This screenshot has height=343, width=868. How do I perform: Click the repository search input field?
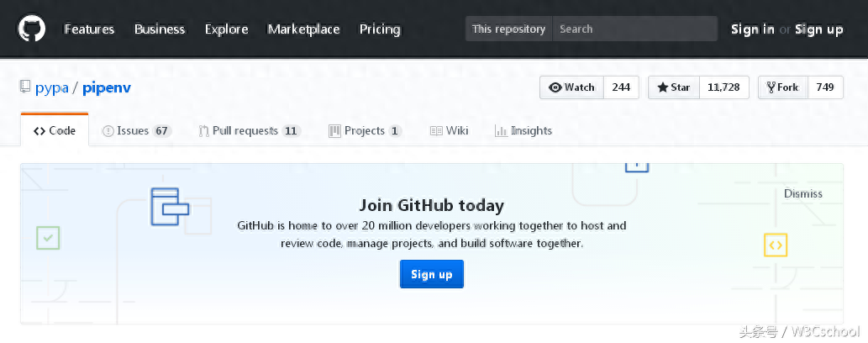[x=634, y=29]
